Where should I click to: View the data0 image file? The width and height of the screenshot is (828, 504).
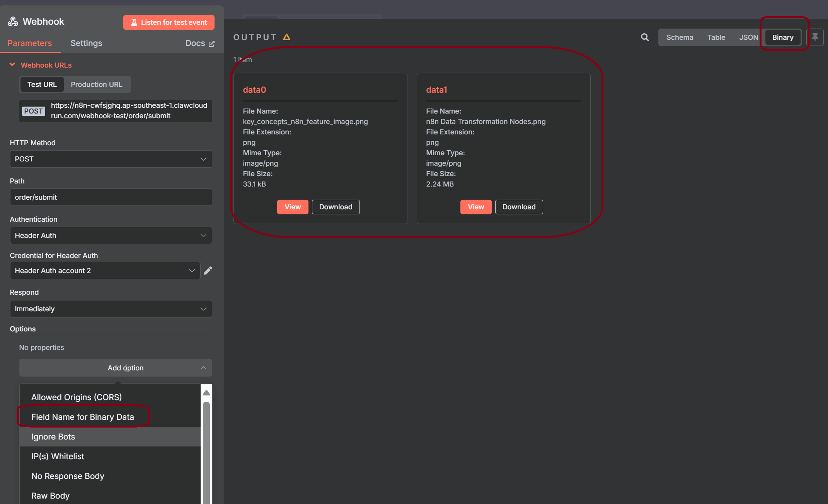293,207
